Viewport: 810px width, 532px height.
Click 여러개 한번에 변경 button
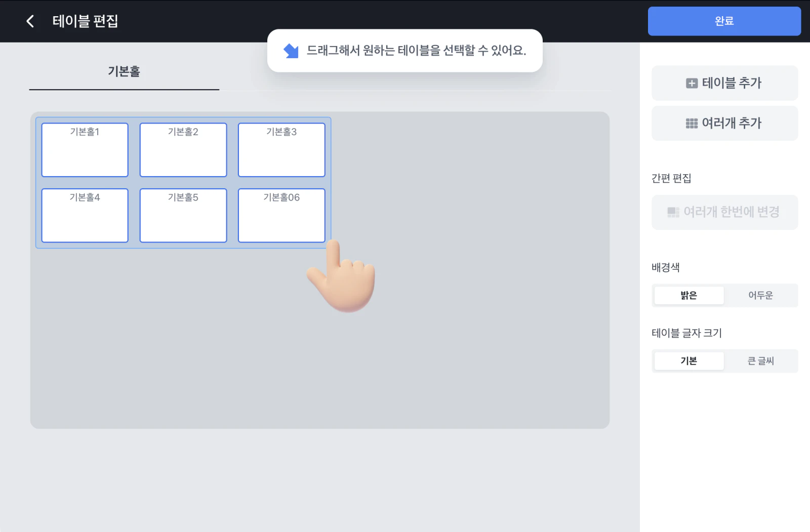[x=724, y=212]
